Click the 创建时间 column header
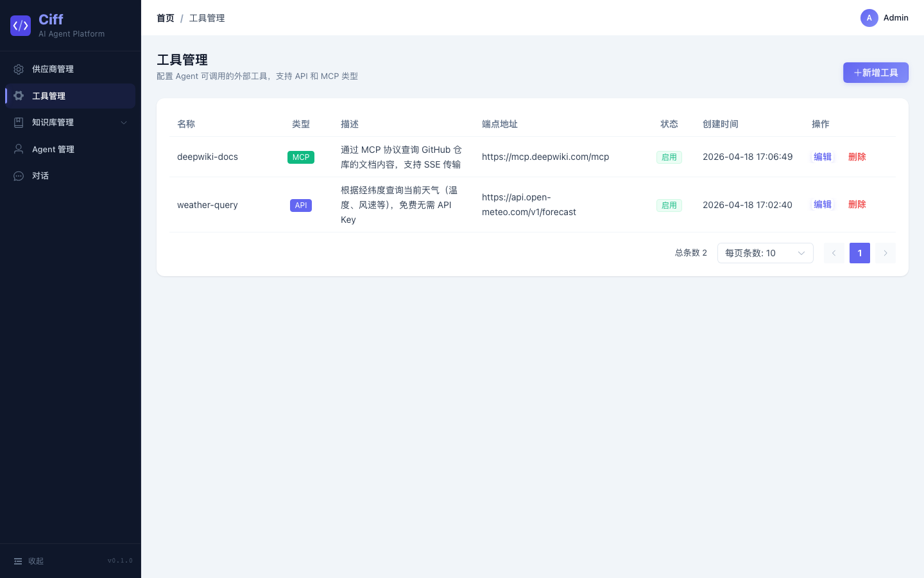Screen dimensions: 924x578 721,124
